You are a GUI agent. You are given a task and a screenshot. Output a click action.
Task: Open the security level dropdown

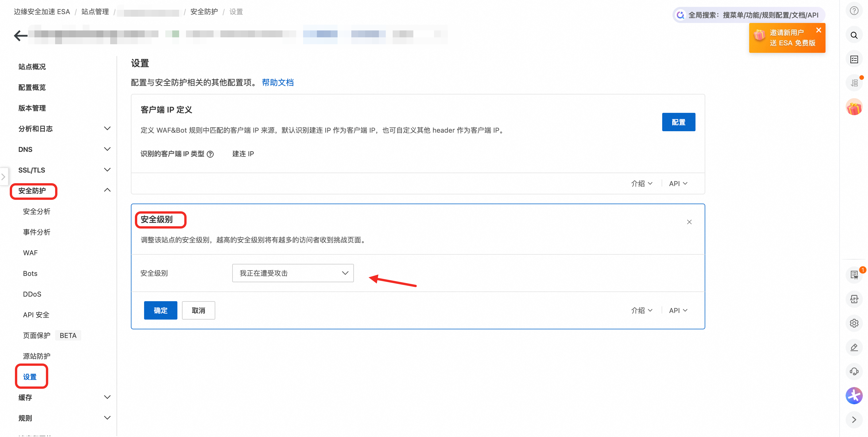click(x=292, y=273)
